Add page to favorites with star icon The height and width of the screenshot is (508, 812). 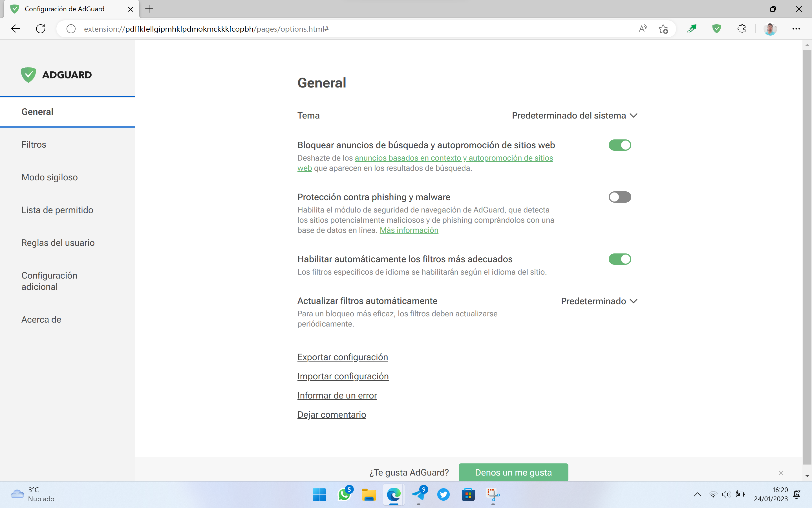[663, 29]
